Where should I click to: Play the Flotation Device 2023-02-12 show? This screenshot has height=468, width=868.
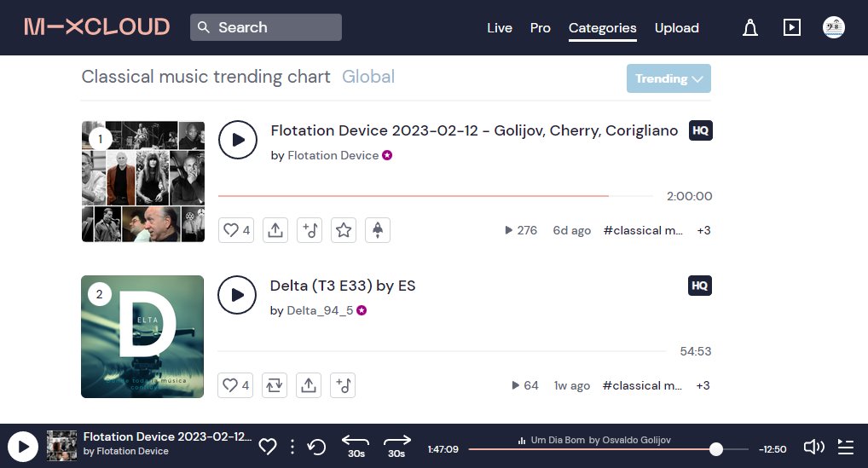tap(238, 140)
